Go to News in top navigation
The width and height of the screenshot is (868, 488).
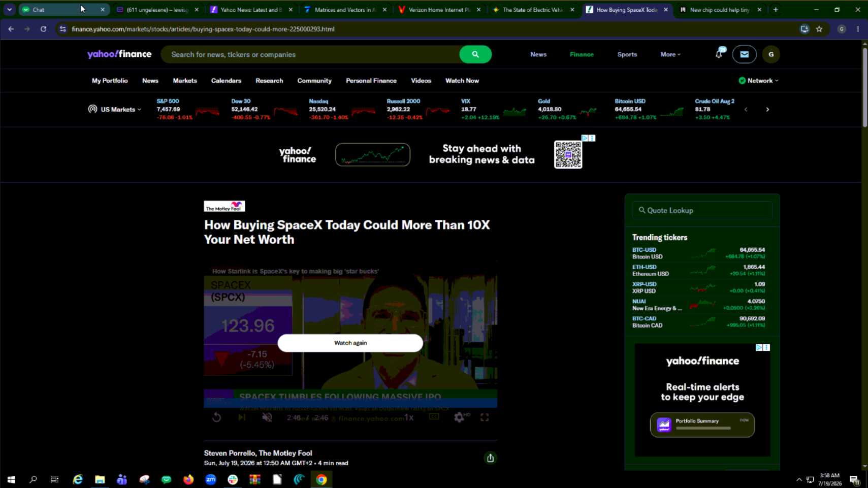(x=538, y=54)
